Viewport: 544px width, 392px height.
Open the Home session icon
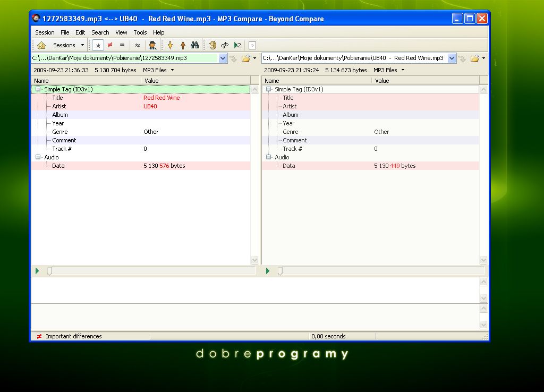click(x=41, y=45)
